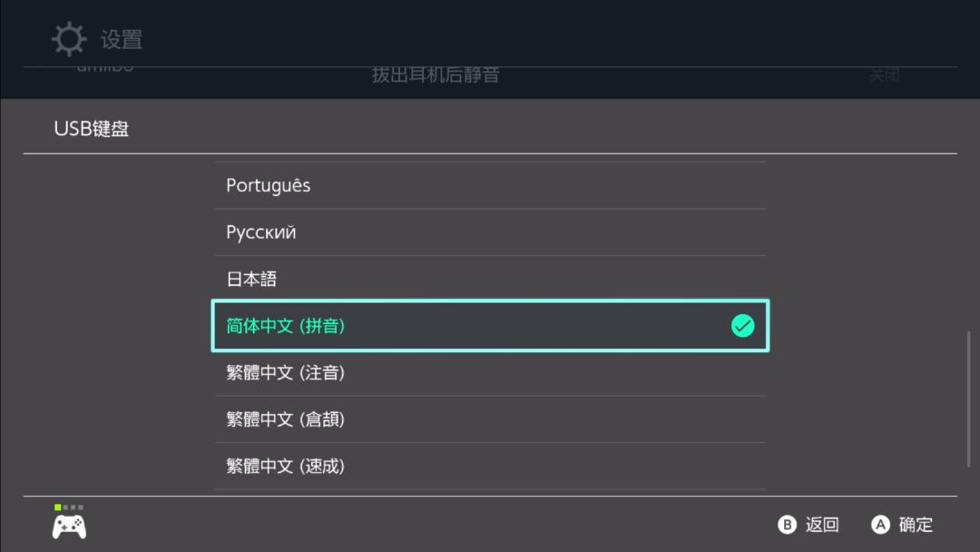Click the green checkmark beside 简体中文 (拼音)
The width and height of the screenshot is (980, 552).
(743, 325)
